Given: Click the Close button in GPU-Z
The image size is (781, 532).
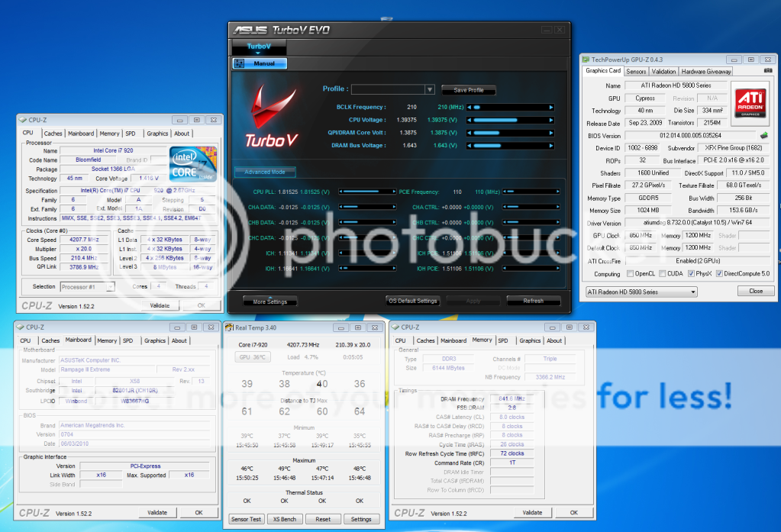Looking at the screenshot, I should 756,291.
